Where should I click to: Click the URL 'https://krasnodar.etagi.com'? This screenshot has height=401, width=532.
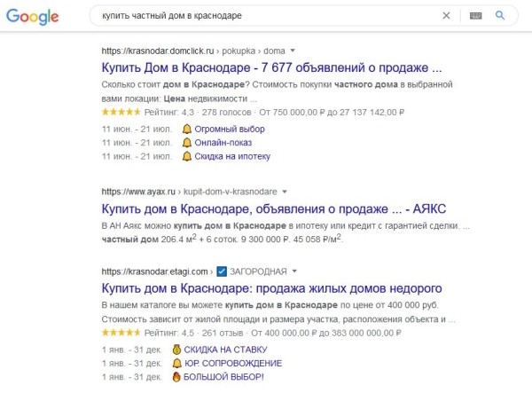(x=154, y=271)
